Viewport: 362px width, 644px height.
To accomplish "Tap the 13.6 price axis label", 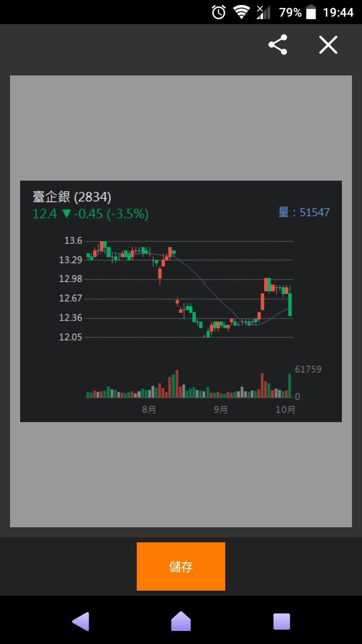I will 73,240.
